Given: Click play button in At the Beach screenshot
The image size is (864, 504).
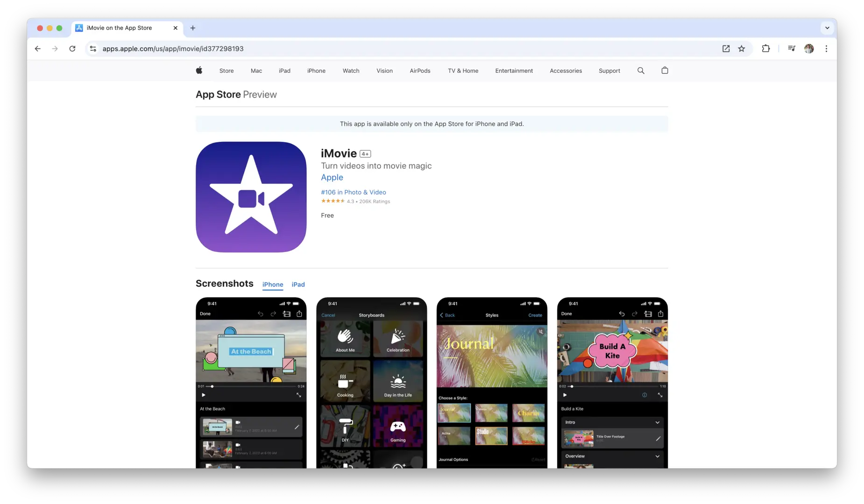Looking at the screenshot, I should point(204,395).
